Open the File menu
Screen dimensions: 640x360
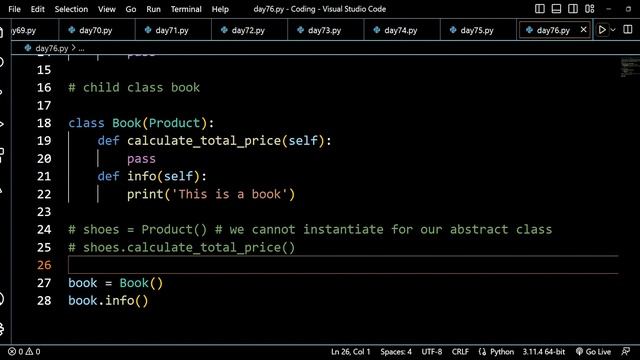14,9
